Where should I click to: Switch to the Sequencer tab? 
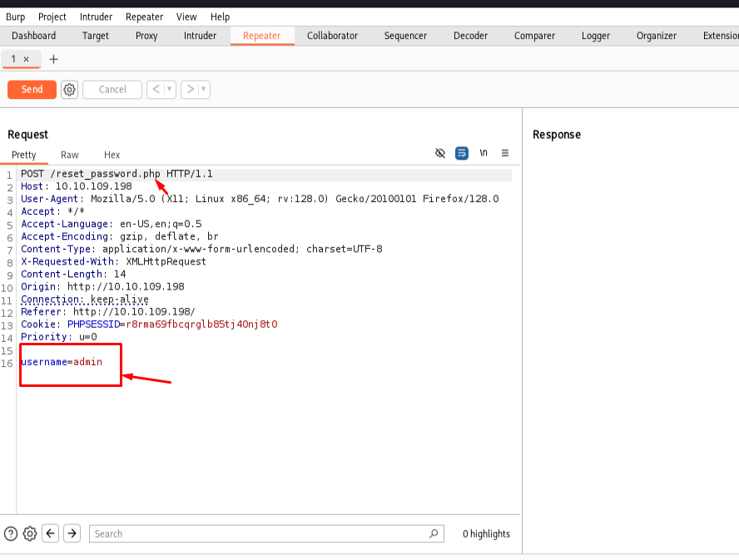click(405, 36)
